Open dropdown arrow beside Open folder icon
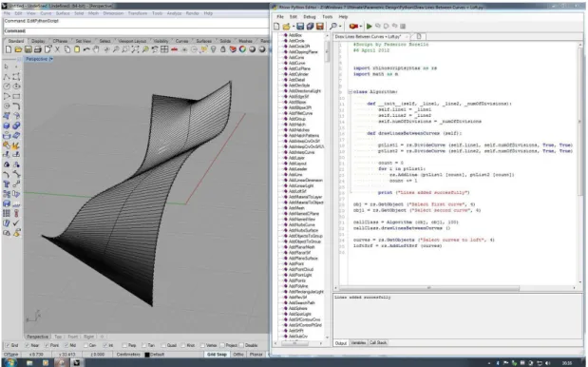The height and width of the screenshot is (367, 588). tap(293, 27)
